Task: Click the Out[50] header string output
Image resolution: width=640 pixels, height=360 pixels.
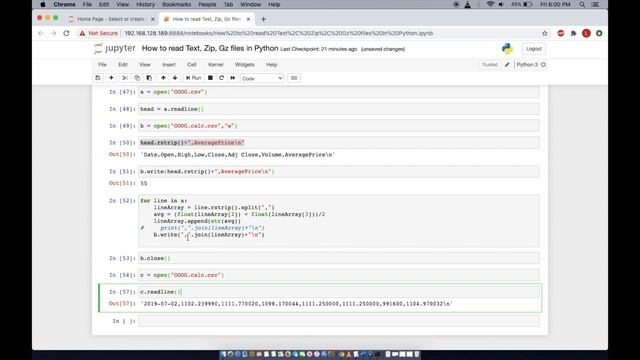Action: coord(238,155)
